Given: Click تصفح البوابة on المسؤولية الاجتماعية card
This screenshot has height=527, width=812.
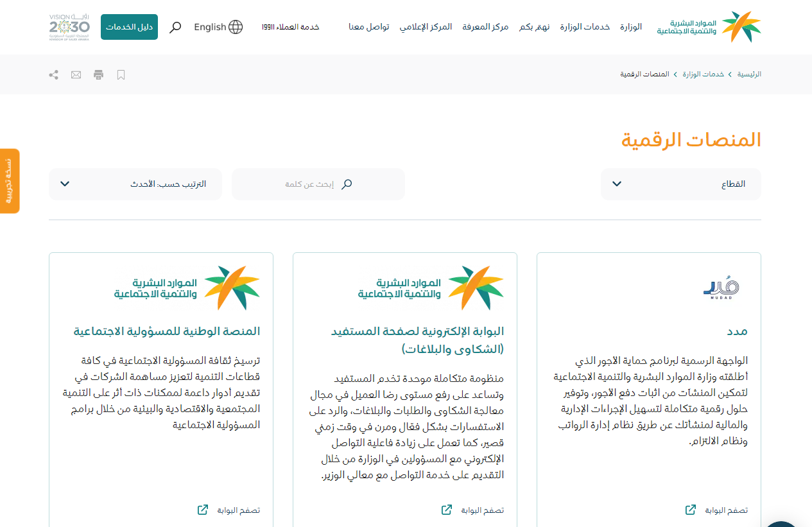Looking at the screenshot, I should point(239,510).
